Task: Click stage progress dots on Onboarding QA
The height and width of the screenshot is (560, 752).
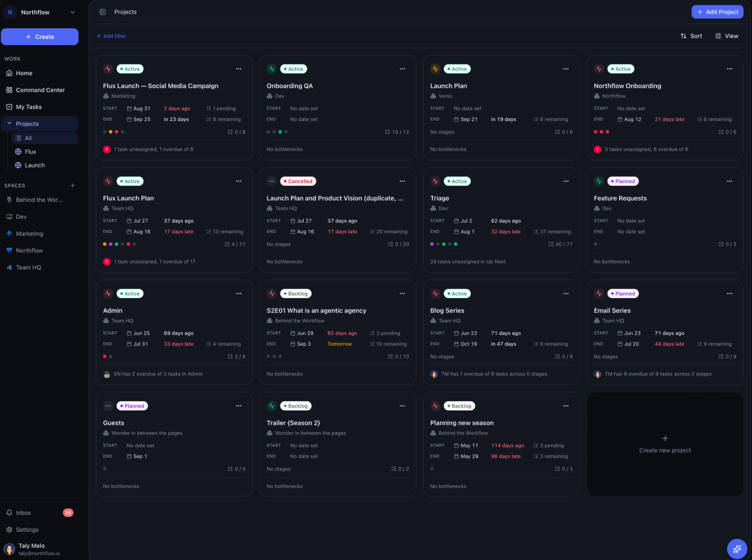Action: click(x=277, y=132)
